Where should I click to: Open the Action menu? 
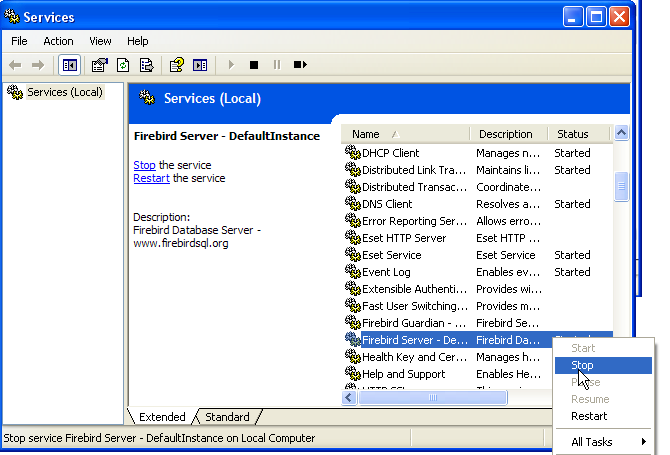pos(58,41)
